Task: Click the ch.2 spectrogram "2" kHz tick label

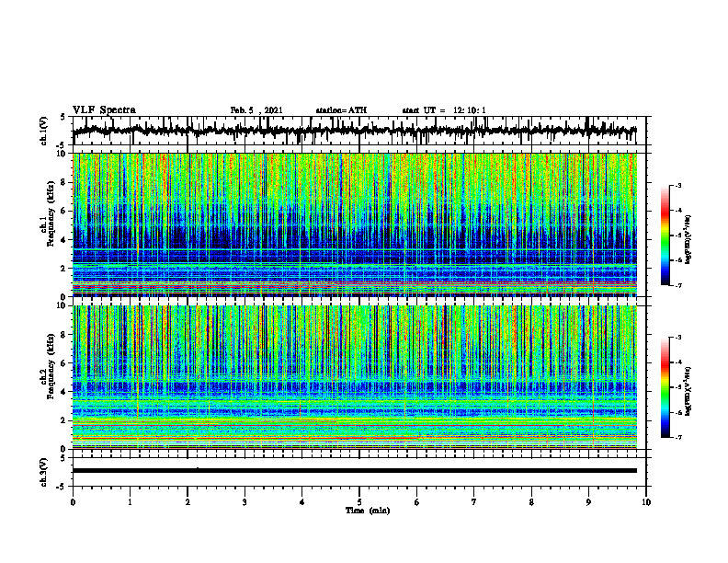Action: [x=64, y=420]
